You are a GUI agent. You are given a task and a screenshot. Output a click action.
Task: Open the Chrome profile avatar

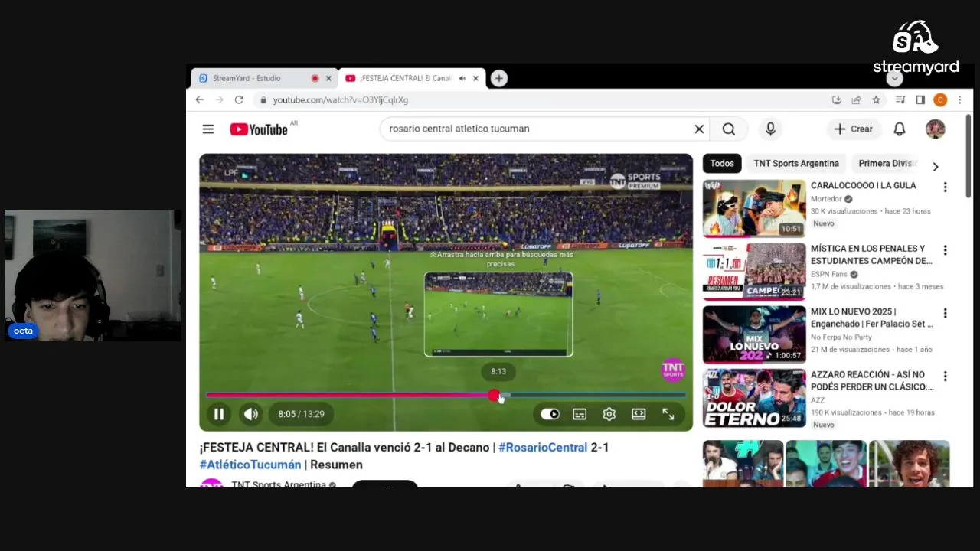point(940,100)
